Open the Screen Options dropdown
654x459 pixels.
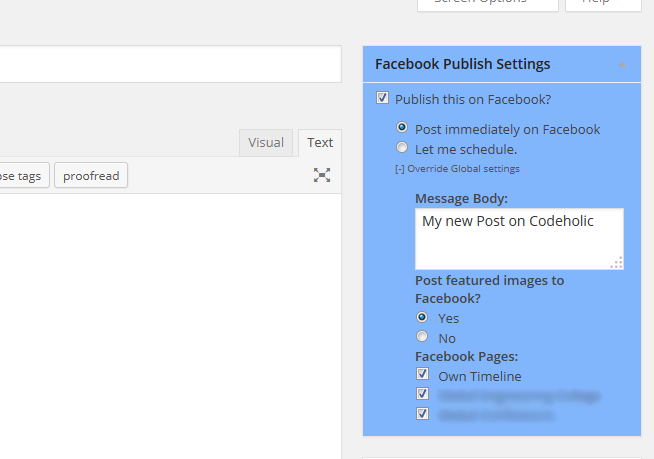coord(488,4)
